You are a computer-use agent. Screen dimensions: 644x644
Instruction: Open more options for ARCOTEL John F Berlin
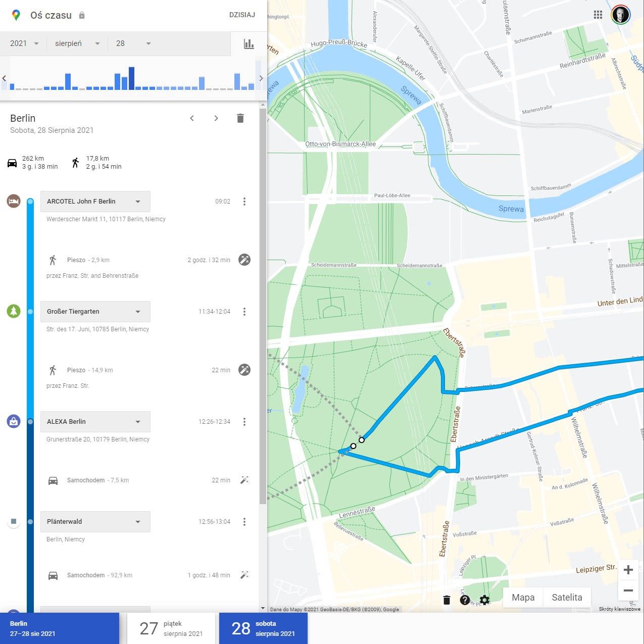[244, 202]
